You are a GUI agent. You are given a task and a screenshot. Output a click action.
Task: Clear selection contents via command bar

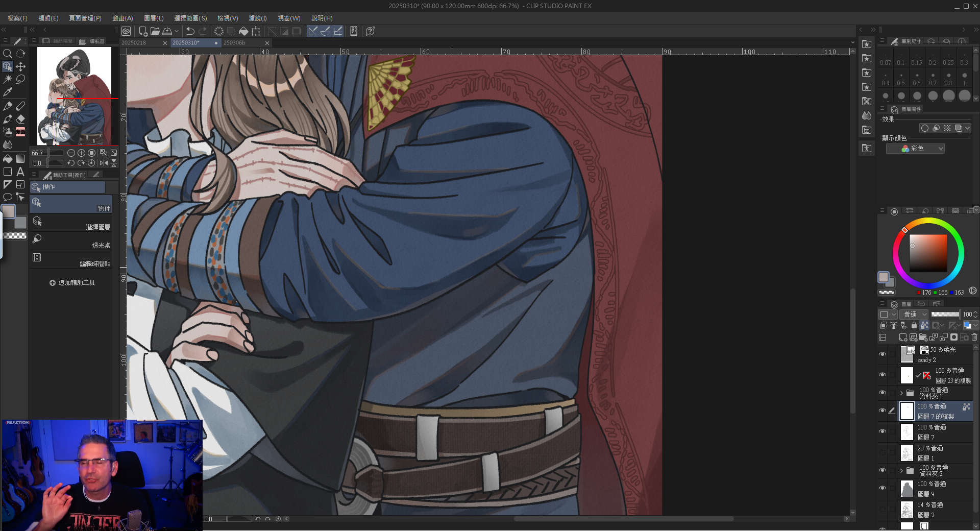[219, 31]
